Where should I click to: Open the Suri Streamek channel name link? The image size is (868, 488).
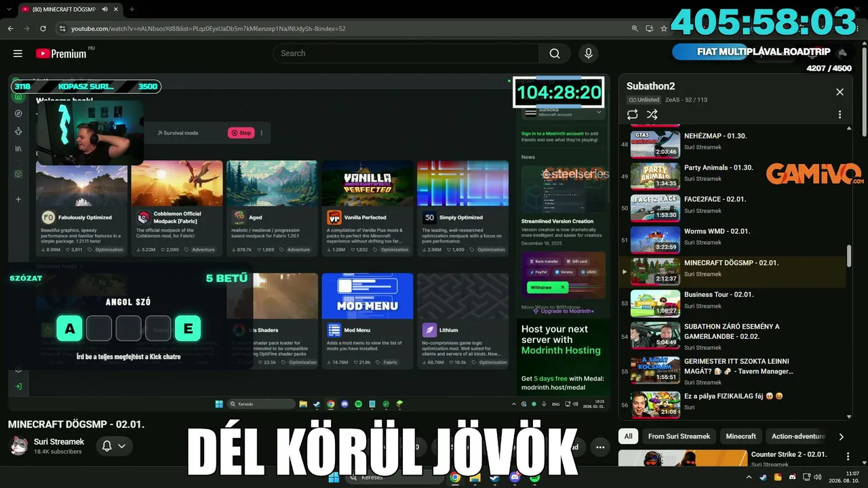tap(59, 442)
